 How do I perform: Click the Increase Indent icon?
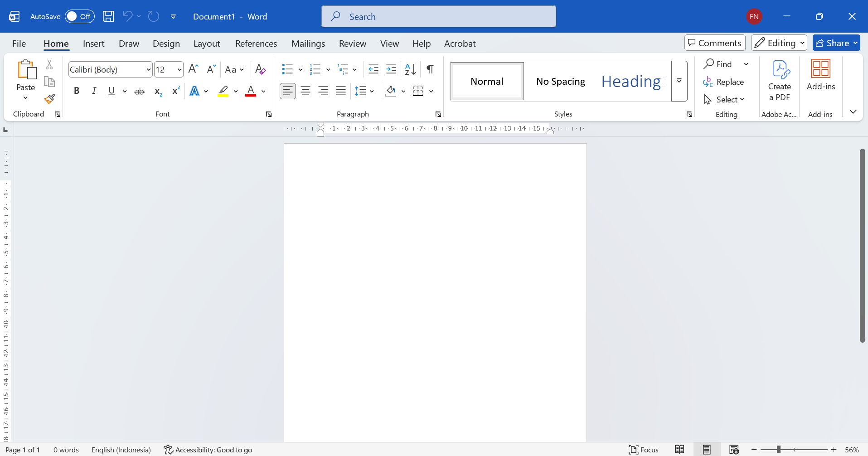[391, 69]
